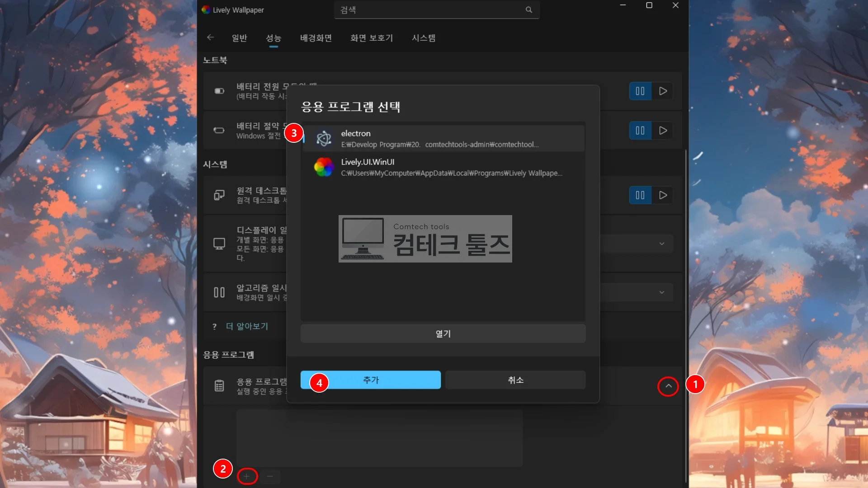Set battery power mode to keep playing

point(663,91)
